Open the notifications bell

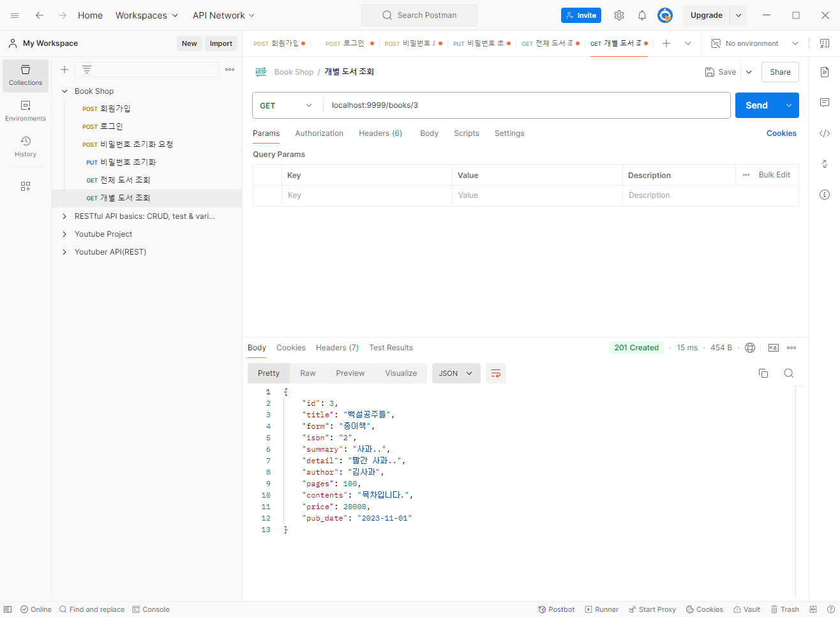click(642, 15)
